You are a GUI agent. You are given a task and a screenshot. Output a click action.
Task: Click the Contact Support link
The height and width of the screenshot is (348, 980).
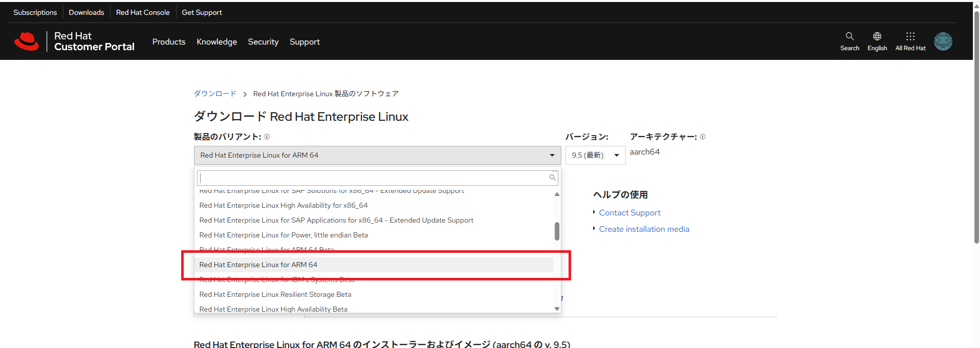tap(629, 213)
